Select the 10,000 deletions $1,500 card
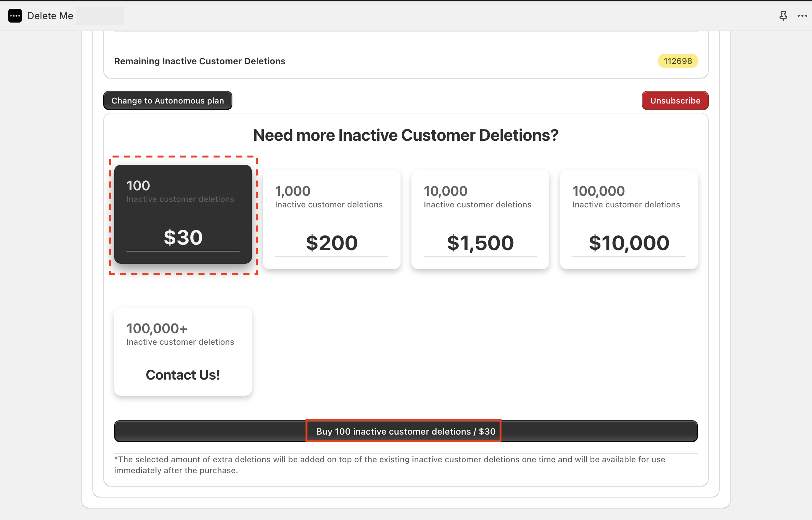 (x=480, y=220)
